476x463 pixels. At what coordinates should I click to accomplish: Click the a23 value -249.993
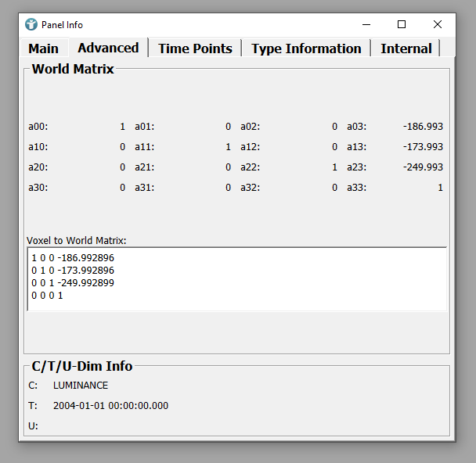(x=423, y=167)
